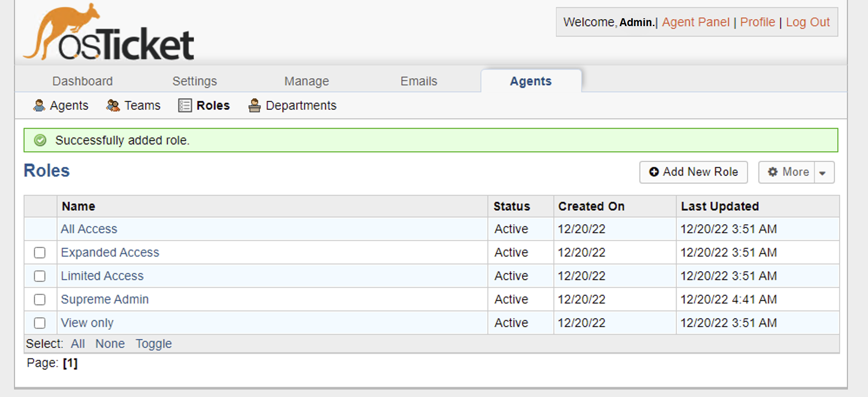The height and width of the screenshot is (397, 868).
Task: Click the gear icon on More button
Action: [773, 172]
